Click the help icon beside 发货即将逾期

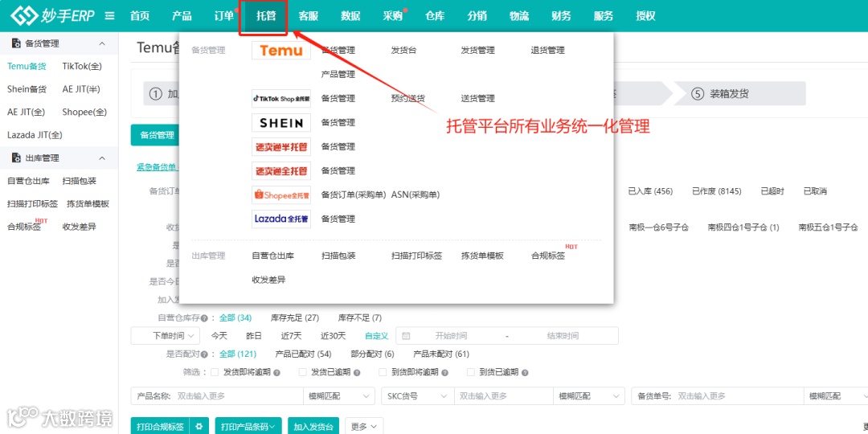(276, 373)
